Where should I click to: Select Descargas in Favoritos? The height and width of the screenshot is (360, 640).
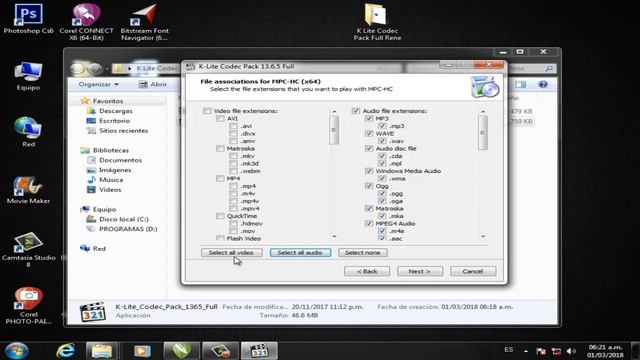[x=116, y=111]
